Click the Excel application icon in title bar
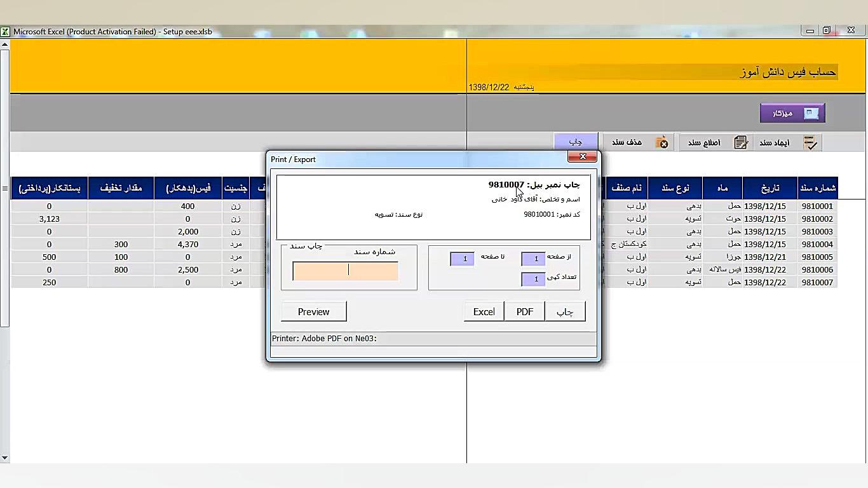Screen dimensions: 868x488 (5, 31)
